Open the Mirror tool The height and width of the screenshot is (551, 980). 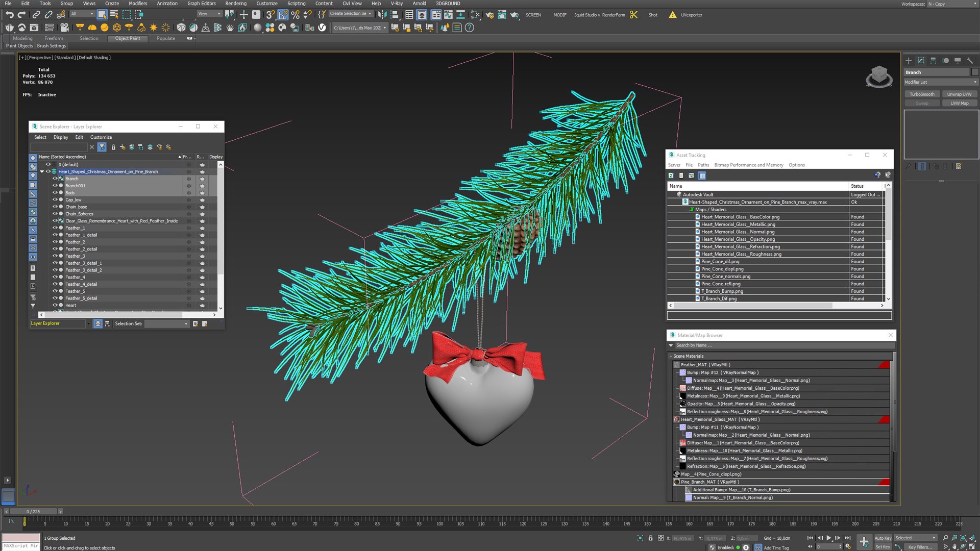point(382,15)
